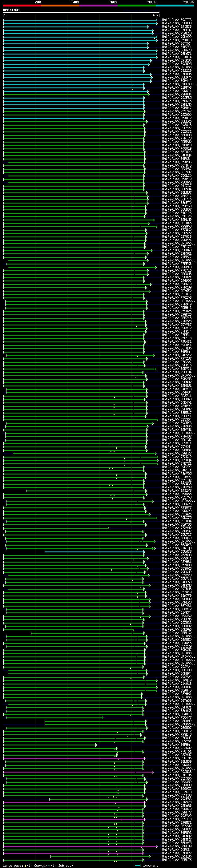Open hit UniRef100_B9HB33

177,23
